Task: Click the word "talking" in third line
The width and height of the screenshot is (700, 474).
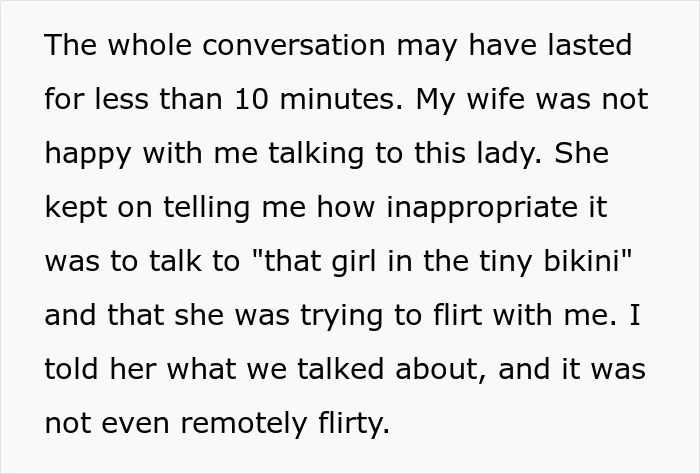Action: pyautogui.click(x=316, y=155)
